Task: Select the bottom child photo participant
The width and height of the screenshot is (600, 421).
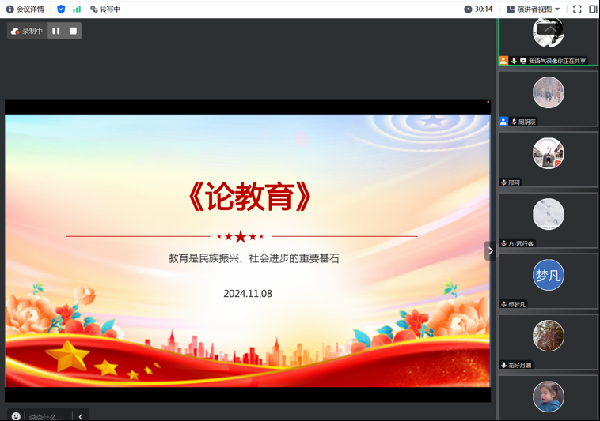Action: tap(548, 396)
